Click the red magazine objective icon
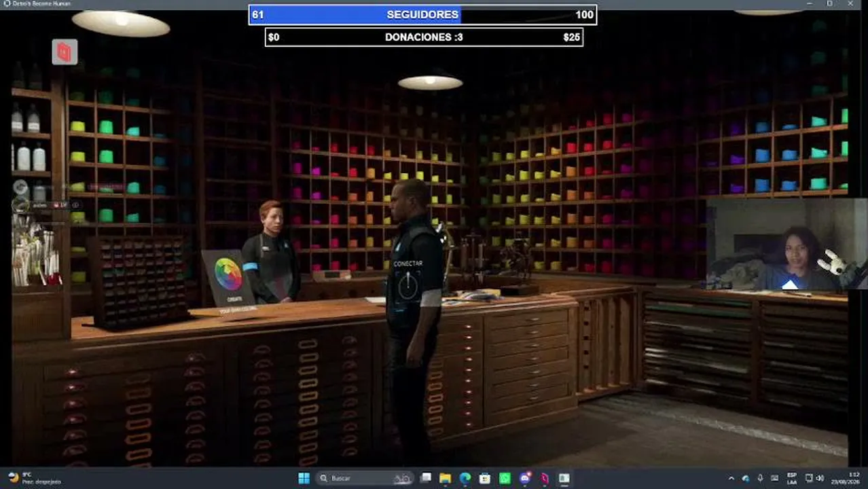 click(65, 52)
